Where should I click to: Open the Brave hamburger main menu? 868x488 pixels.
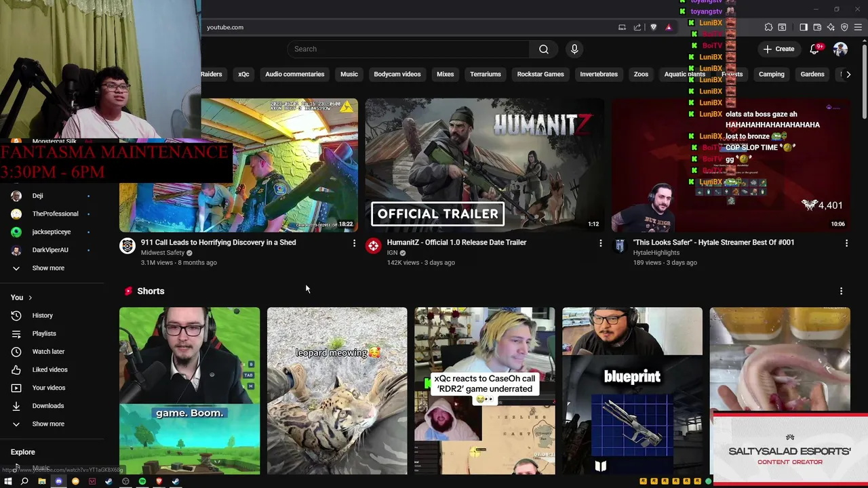(858, 27)
